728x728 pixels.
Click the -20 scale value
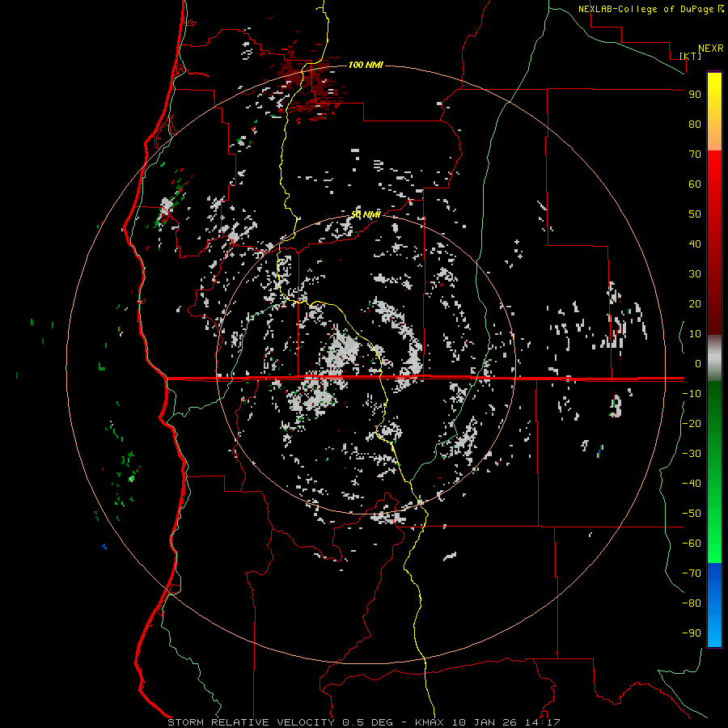(x=692, y=424)
